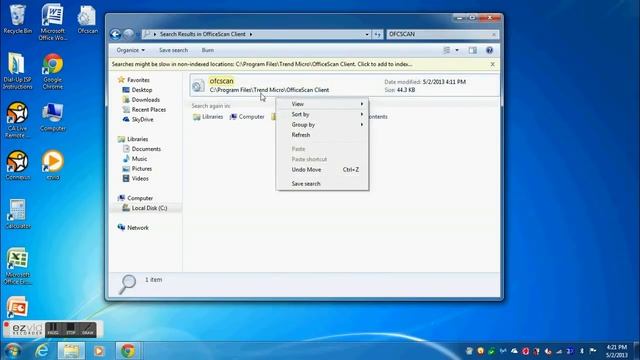Open the Computer desktop icon
This screenshot has width=640, height=360.
53,118
